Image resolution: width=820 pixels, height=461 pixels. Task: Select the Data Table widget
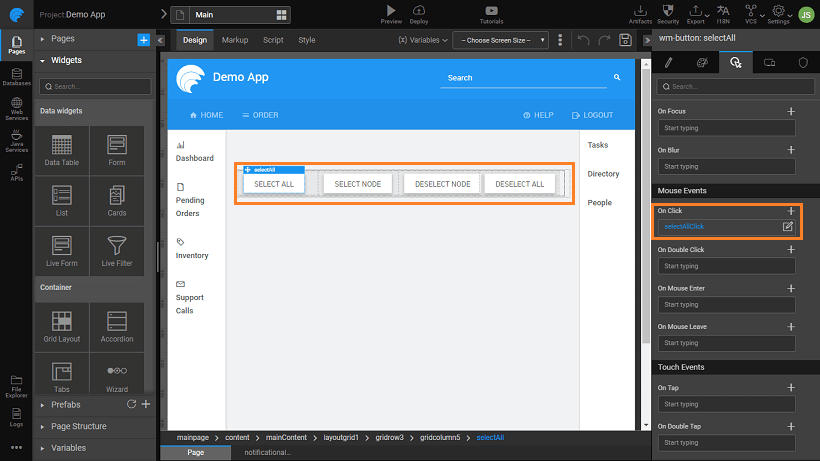(61, 150)
